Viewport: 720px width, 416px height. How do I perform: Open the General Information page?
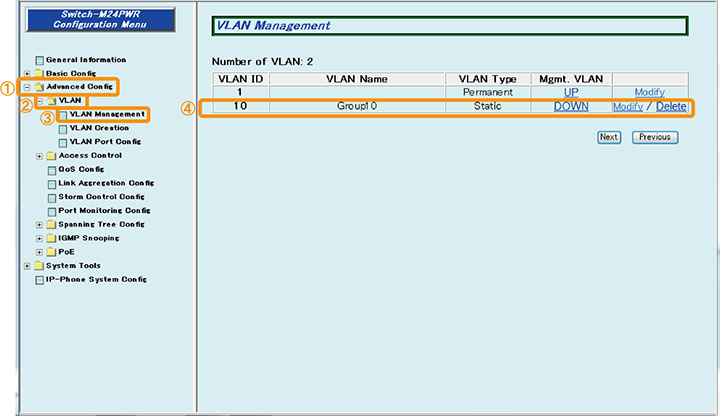[85, 60]
